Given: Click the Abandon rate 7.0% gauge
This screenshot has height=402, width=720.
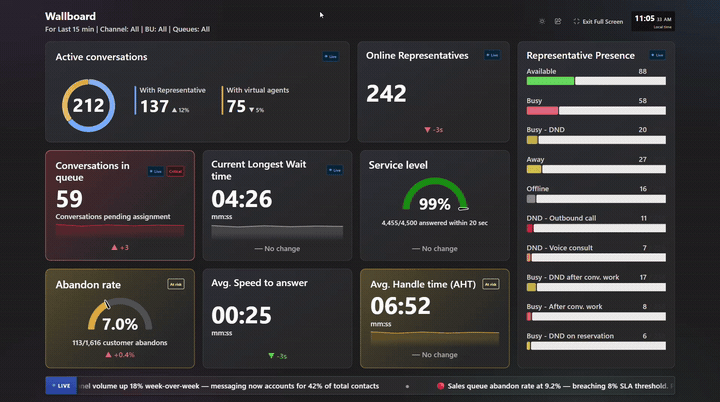Looking at the screenshot, I should pos(120,315).
